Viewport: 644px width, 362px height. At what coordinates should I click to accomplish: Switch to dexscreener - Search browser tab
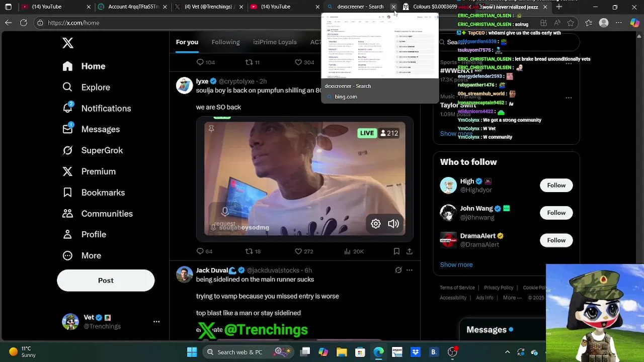(360, 7)
